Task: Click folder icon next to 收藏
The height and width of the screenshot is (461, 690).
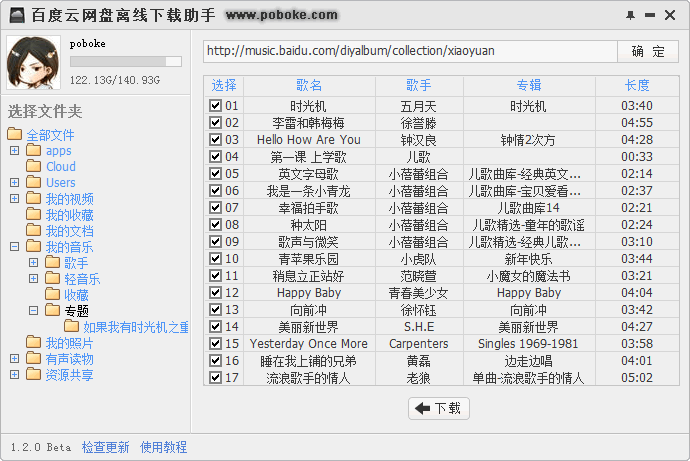Action: click(52, 294)
